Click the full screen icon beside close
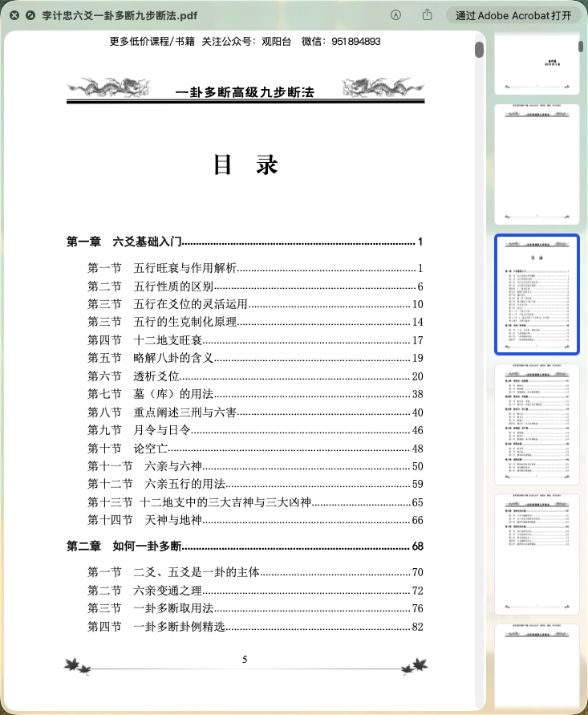Viewport: 588px width, 715px height. [x=30, y=15]
